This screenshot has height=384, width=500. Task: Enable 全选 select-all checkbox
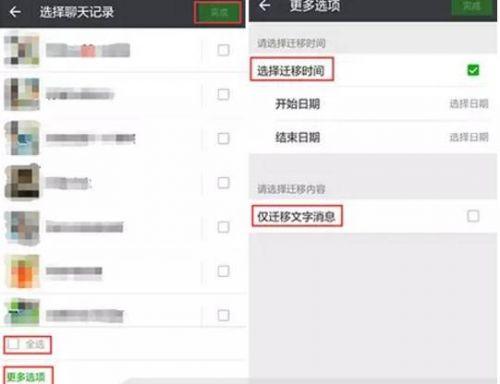point(14,344)
